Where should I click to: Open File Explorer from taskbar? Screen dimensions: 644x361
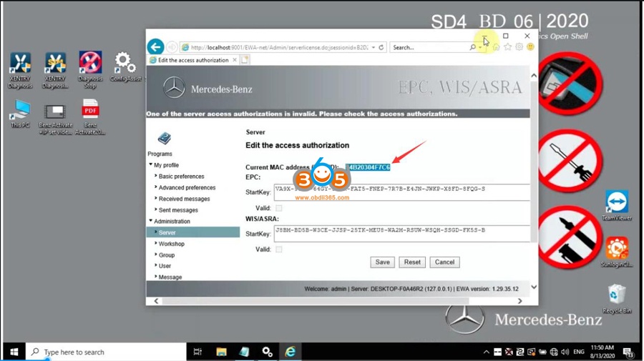221,352
